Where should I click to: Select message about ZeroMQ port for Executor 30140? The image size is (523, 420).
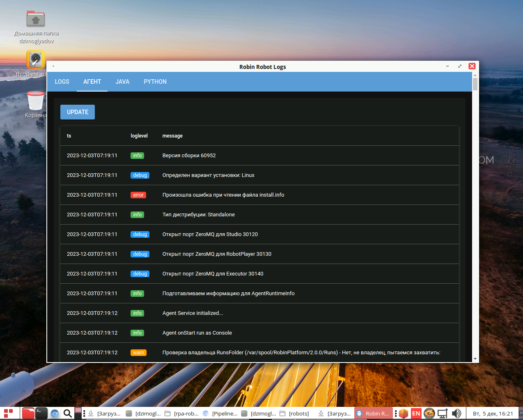tap(213, 274)
